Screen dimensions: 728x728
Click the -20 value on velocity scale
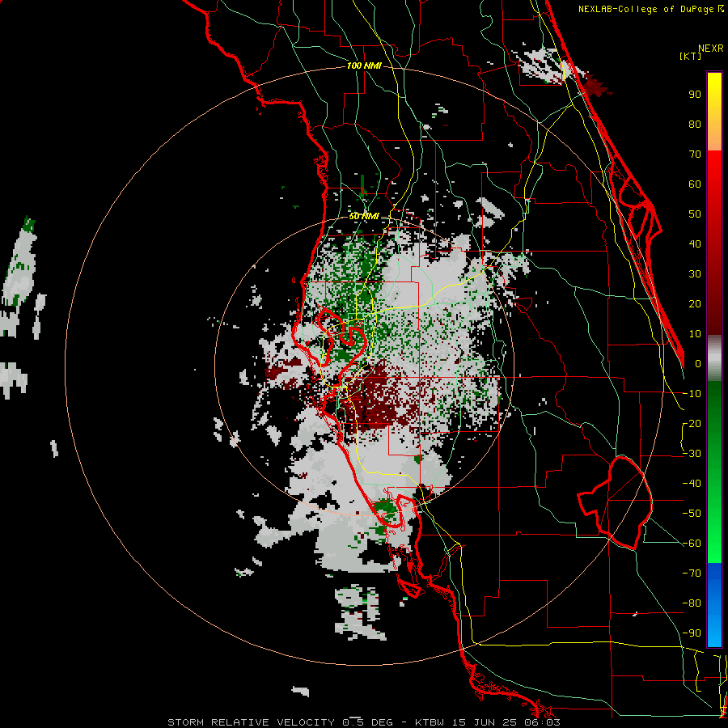tap(692, 424)
